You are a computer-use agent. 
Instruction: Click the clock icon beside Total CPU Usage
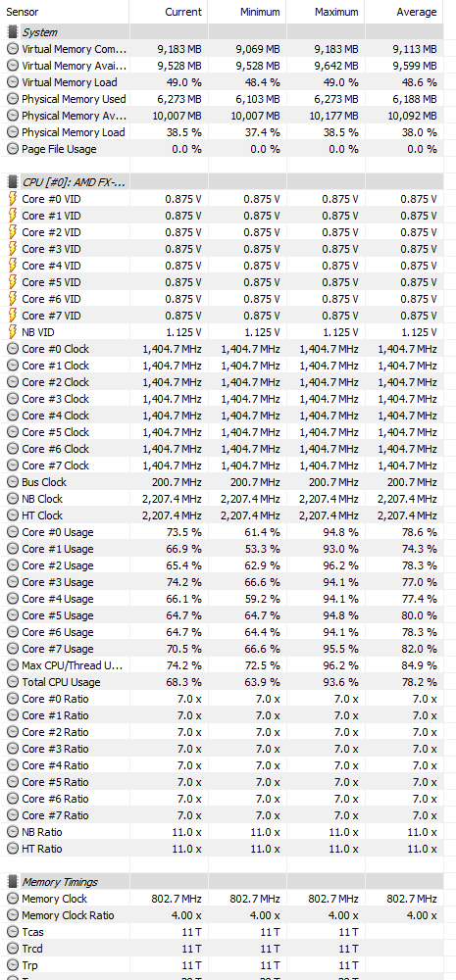pos(13,682)
